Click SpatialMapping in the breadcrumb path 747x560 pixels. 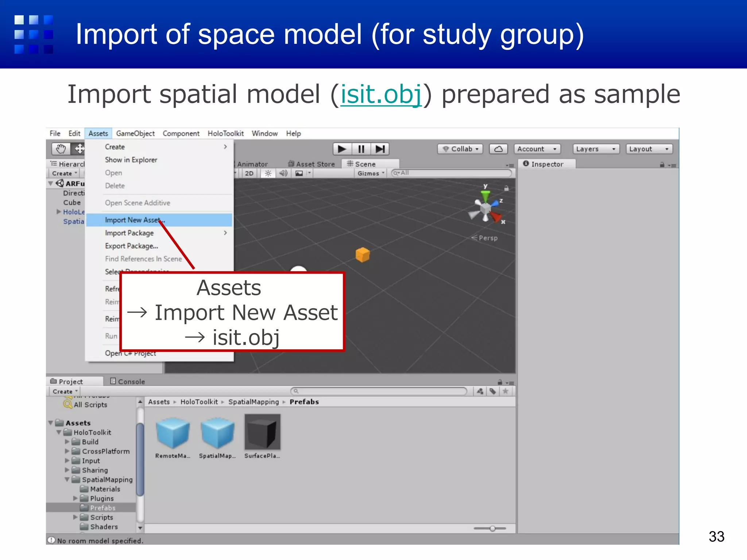click(x=253, y=402)
